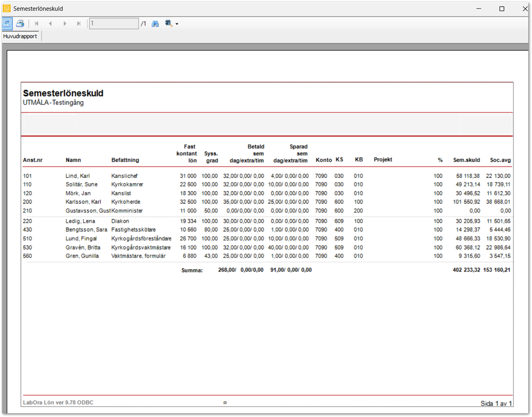Click the Namn column header

(73, 160)
